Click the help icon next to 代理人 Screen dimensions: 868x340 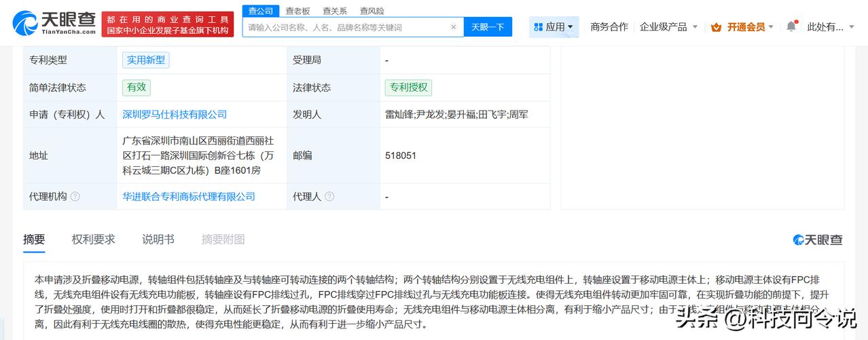point(329,197)
